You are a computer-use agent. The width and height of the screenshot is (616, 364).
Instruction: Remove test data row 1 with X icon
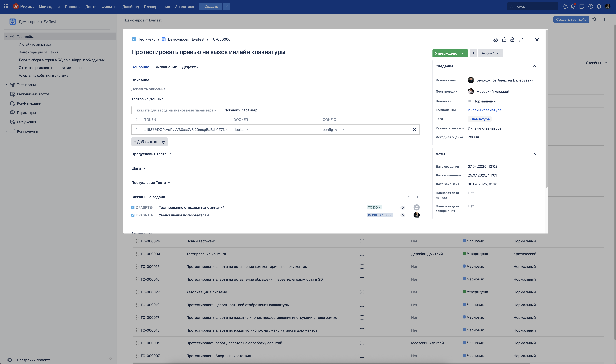[x=414, y=129]
